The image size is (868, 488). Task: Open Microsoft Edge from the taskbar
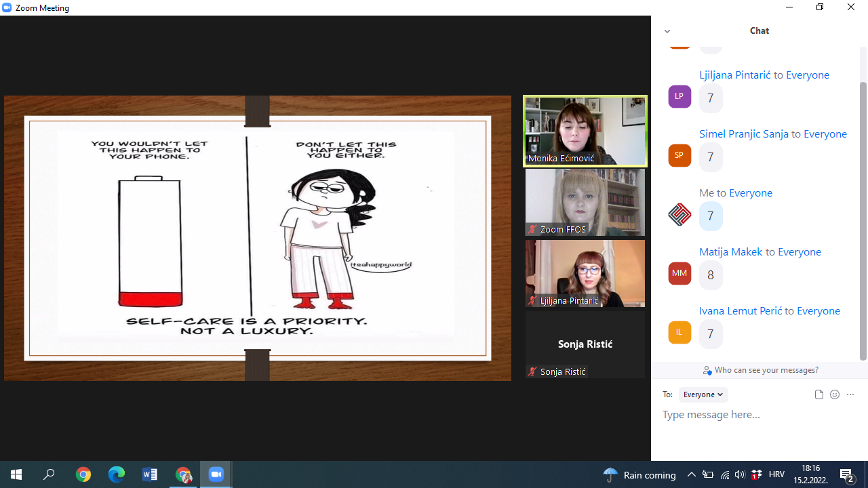(x=117, y=474)
